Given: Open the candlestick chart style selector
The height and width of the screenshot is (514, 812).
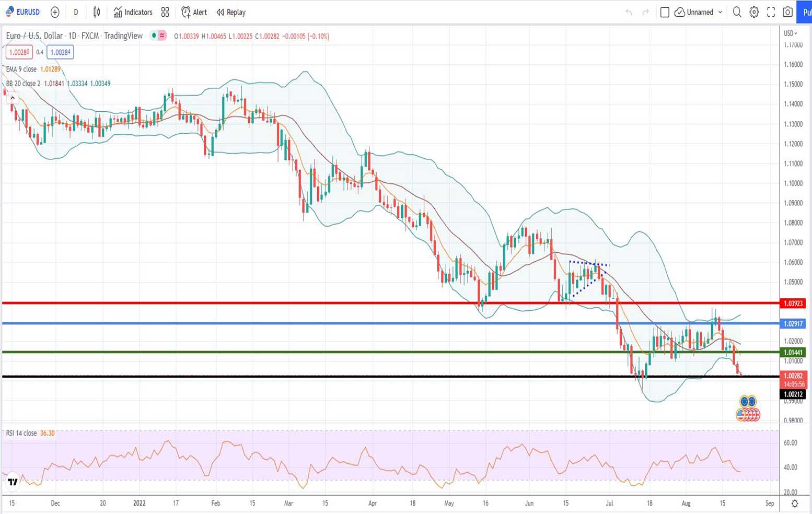Looking at the screenshot, I should 97,12.
